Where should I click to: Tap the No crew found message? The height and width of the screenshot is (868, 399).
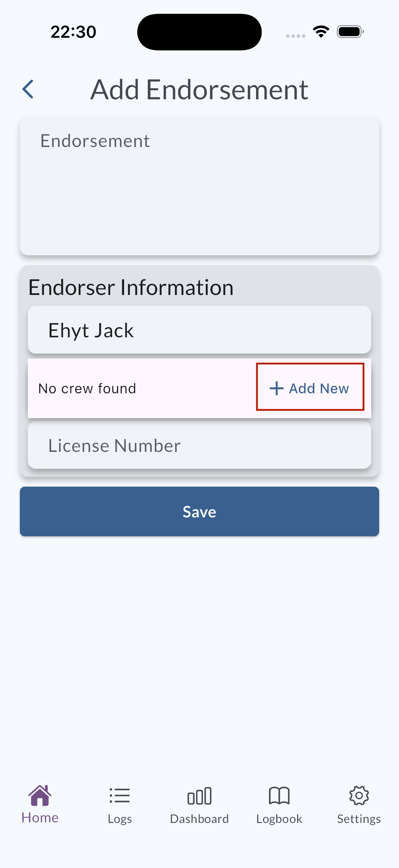click(87, 389)
